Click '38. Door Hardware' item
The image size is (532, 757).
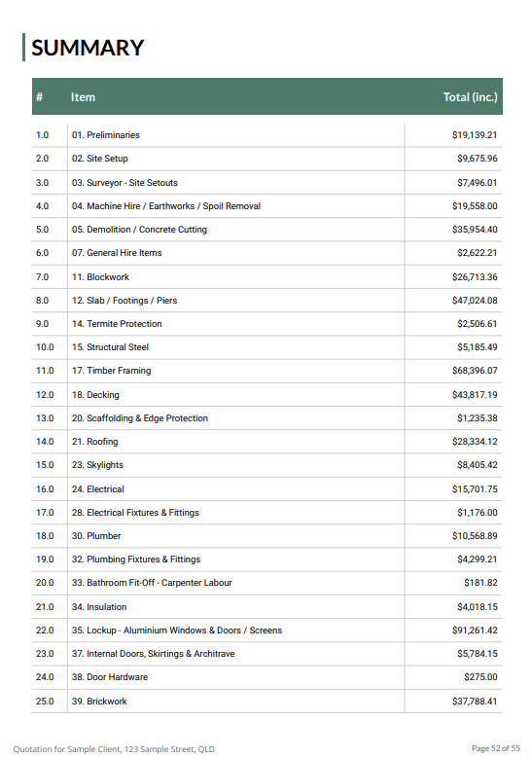[110, 677]
